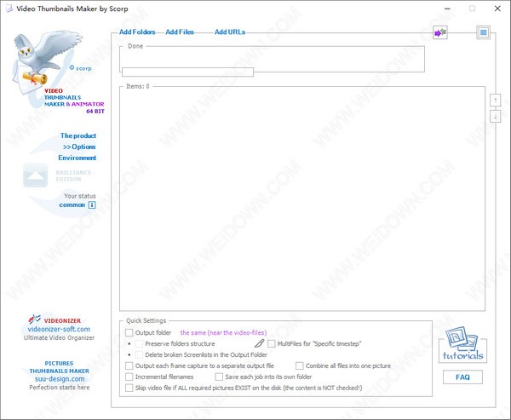This screenshot has width=511, height=420.
Task: Open Add Folders
Action: pyautogui.click(x=137, y=32)
